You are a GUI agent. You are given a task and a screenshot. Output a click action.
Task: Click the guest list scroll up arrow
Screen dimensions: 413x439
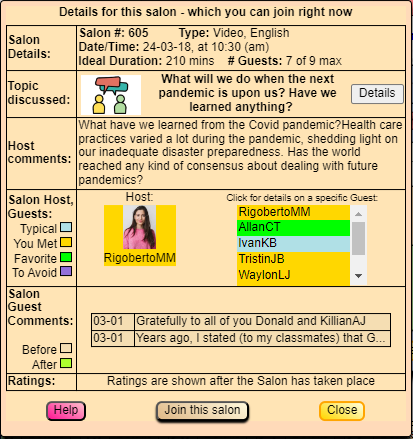(x=358, y=214)
